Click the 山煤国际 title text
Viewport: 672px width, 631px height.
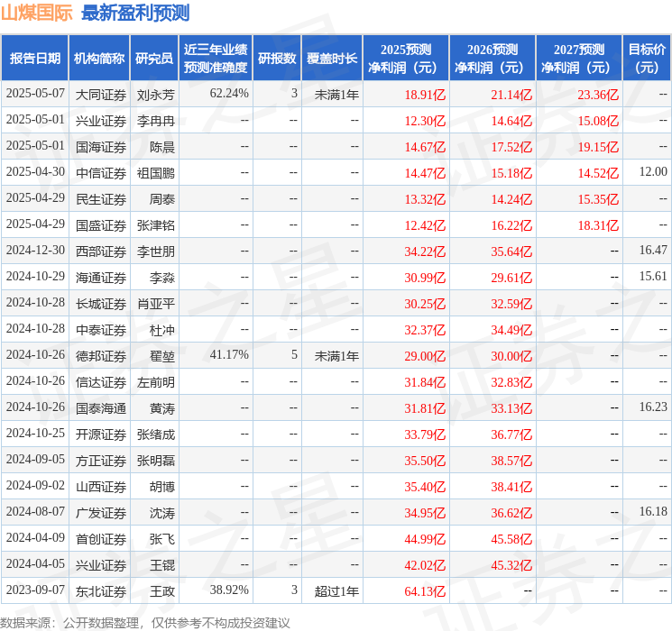(37, 13)
